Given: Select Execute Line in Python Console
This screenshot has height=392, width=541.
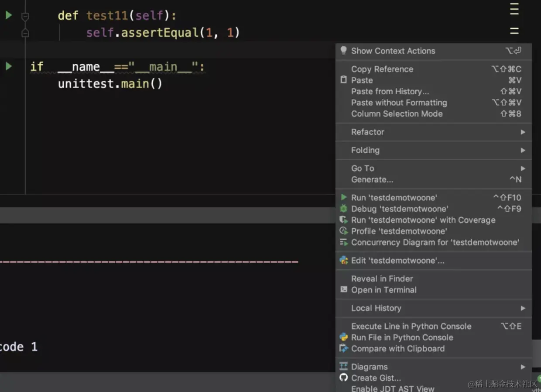Looking at the screenshot, I should [434, 326].
